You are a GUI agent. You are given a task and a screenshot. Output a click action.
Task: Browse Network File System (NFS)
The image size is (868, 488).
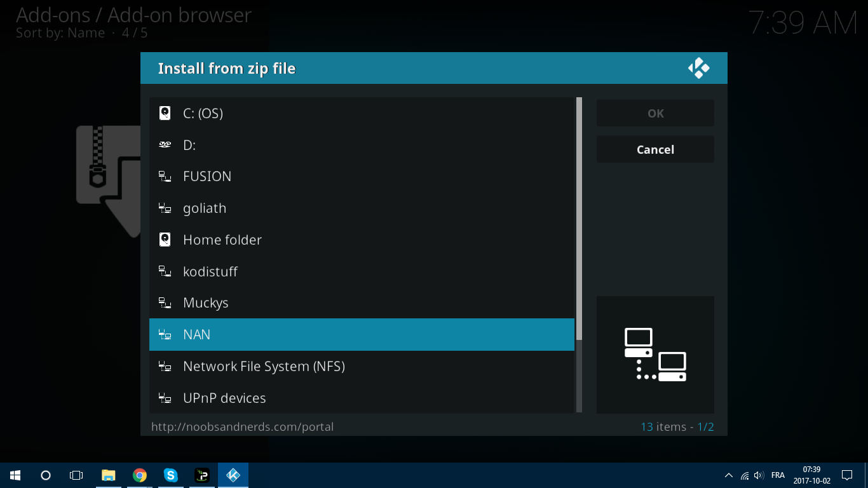click(x=362, y=366)
